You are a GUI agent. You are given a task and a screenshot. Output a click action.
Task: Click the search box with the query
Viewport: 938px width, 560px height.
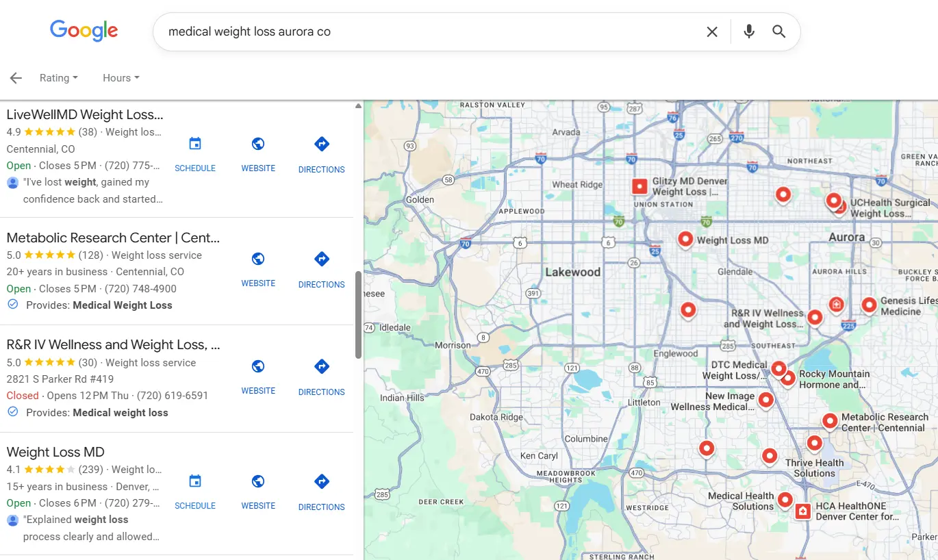click(431, 31)
